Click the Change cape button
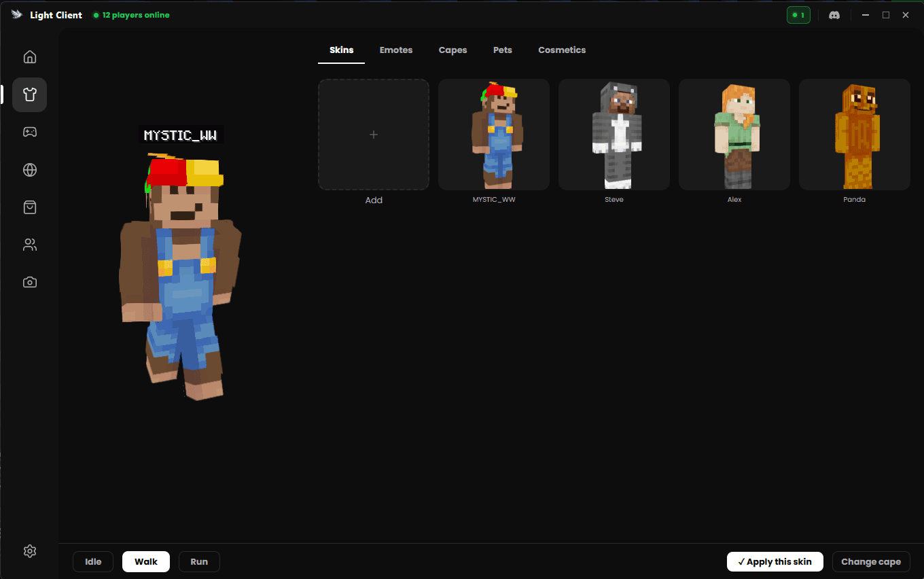Viewport: 924px width, 579px height. coord(871,562)
